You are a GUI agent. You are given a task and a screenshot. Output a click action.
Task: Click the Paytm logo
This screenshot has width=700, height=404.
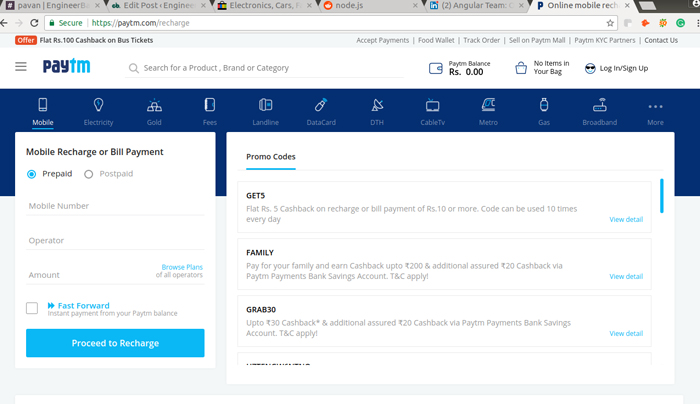pos(67,66)
